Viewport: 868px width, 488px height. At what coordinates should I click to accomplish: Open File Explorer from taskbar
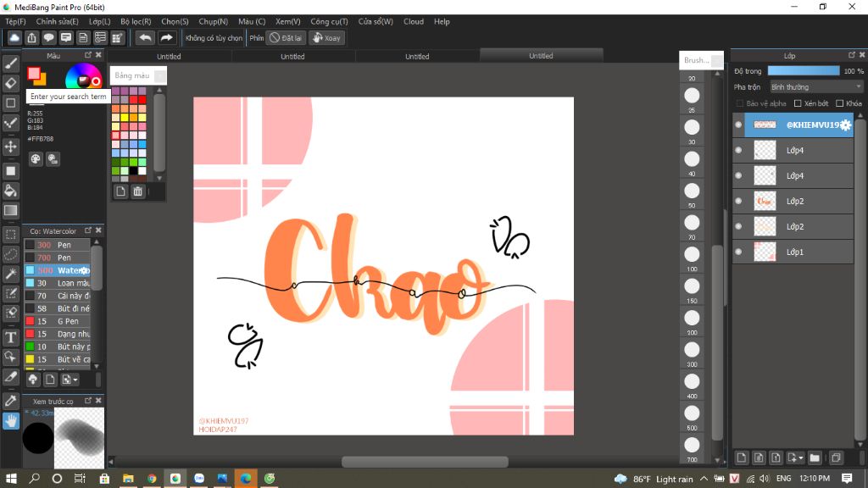[x=128, y=478]
